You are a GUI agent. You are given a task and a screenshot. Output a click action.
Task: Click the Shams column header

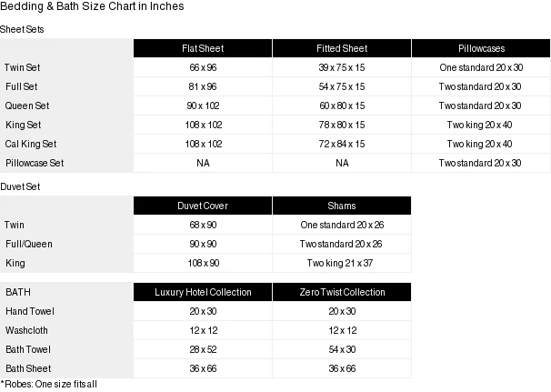[x=342, y=206]
